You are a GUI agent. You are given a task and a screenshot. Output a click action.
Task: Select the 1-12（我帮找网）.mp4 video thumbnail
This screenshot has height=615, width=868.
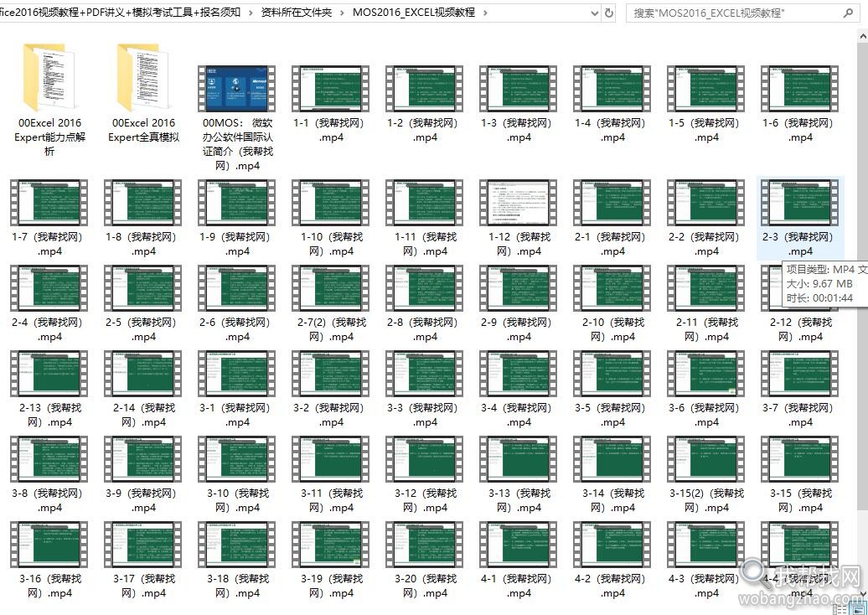tap(519, 203)
